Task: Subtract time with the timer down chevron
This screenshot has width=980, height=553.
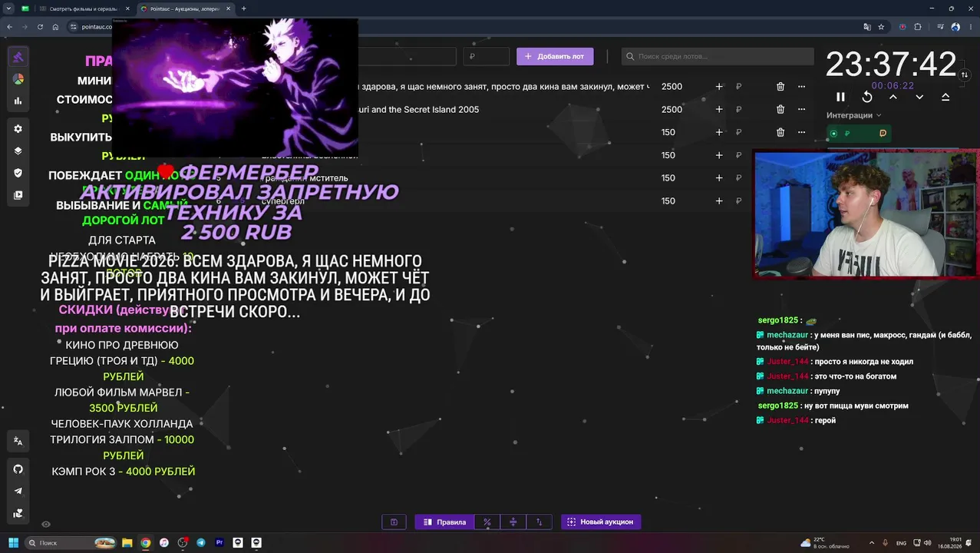Action: point(919,97)
